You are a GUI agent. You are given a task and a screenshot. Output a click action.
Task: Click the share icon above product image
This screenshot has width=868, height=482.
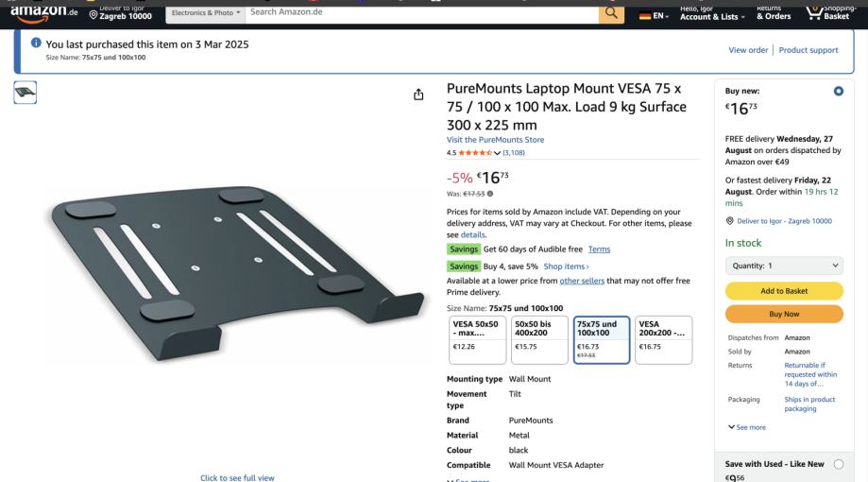pyautogui.click(x=418, y=95)
